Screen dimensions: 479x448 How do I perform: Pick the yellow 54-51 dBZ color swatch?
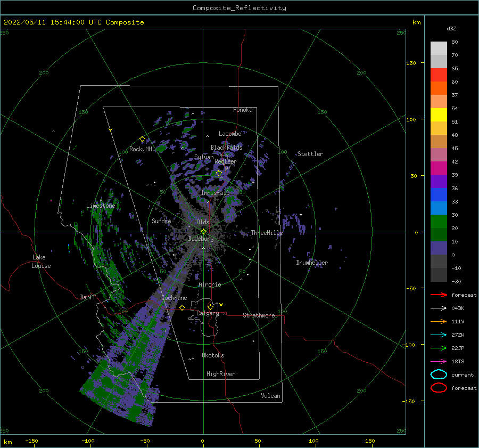point(439,115)
